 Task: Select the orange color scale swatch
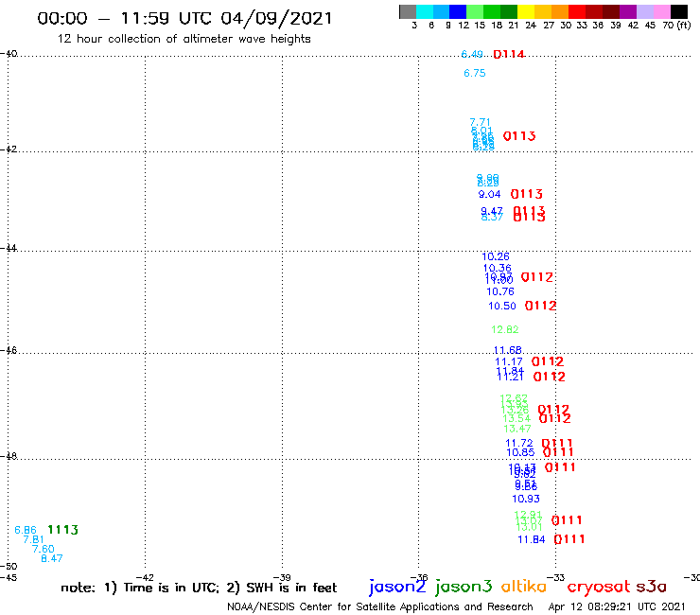[x=560, y=11]
